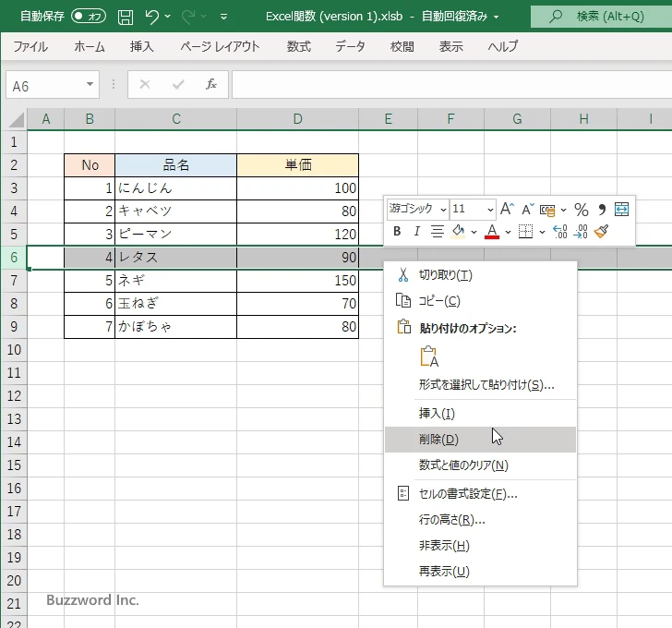
Task: Select row 3 header
Action: [x=14, y=188]
